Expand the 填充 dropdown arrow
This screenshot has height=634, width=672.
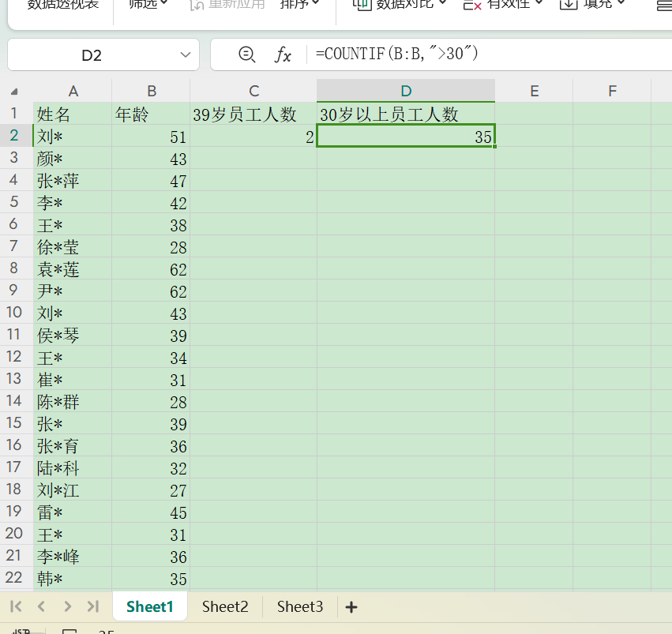pos(621,3)
